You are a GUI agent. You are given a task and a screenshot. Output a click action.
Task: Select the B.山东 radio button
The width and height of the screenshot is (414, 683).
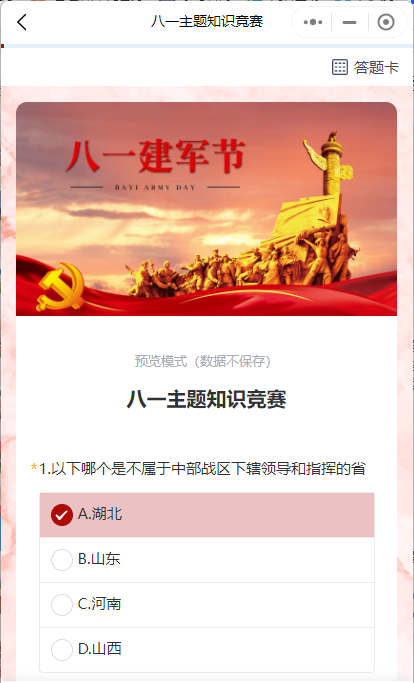click(62, 560)
